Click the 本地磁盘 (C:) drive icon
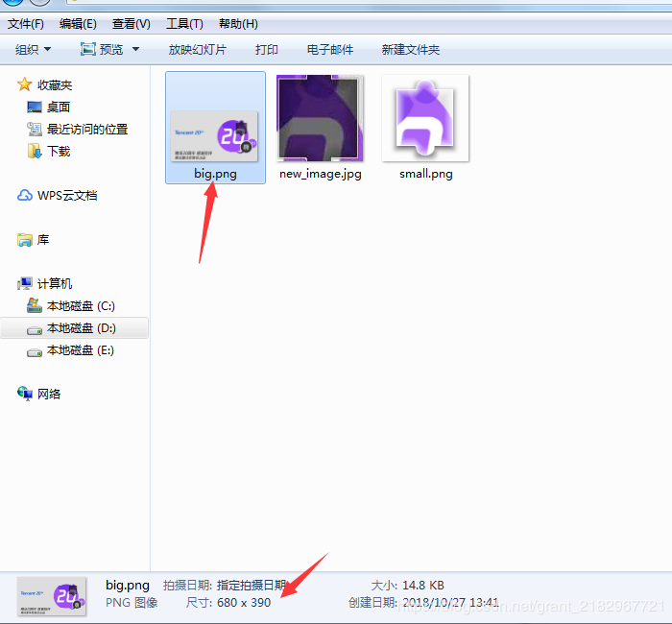The height and width of the screenshot is (624, 672). click(x=35, y=305)
